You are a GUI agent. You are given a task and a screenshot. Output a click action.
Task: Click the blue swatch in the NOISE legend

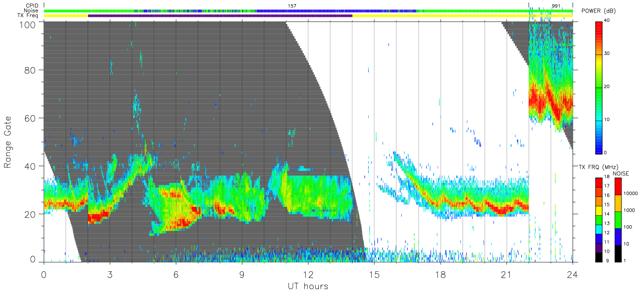pyautogui.click(x=617, y=237)
